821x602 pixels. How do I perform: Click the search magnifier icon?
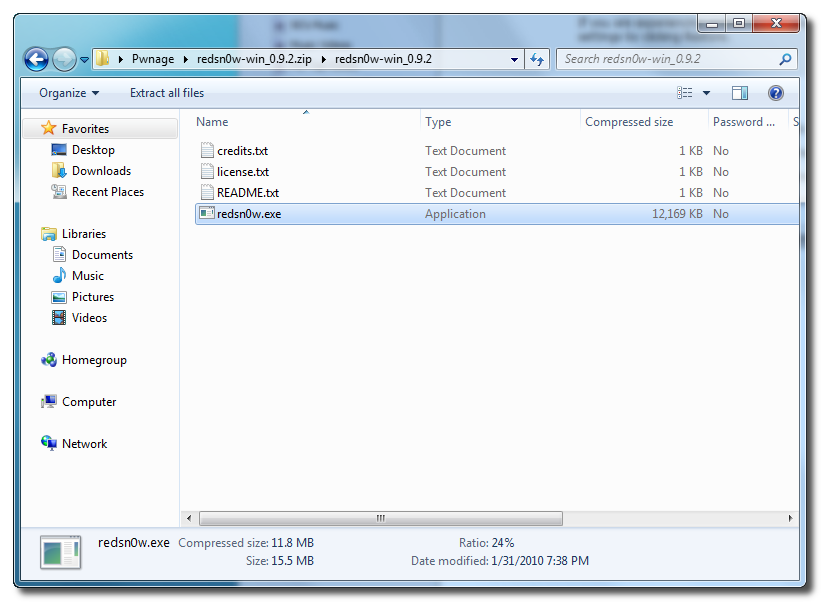[x=785, y=59]
